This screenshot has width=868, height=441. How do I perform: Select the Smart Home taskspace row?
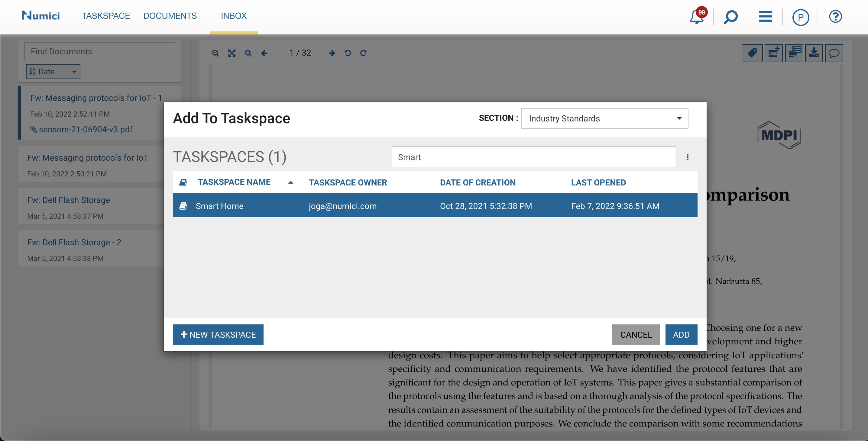tap(435, 205)
